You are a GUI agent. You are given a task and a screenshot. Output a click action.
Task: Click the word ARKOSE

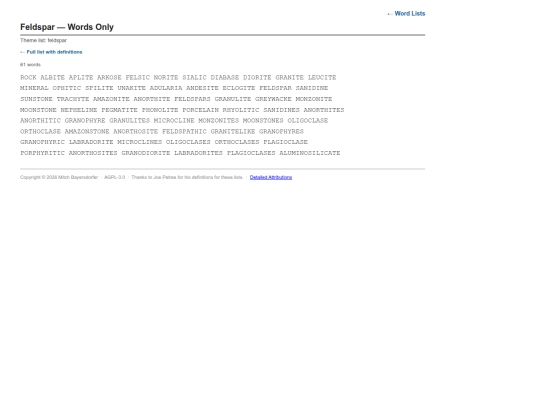tap(109, 77)
